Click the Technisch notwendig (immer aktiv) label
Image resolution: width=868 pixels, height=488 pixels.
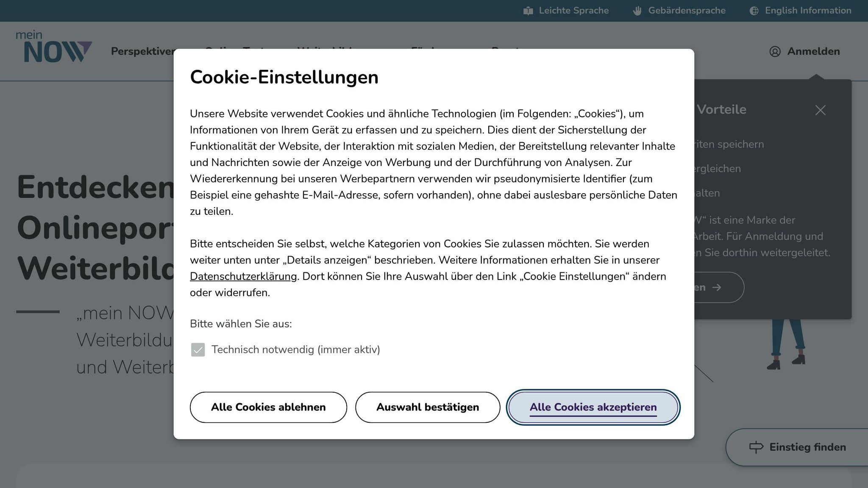tap(295, 350)
